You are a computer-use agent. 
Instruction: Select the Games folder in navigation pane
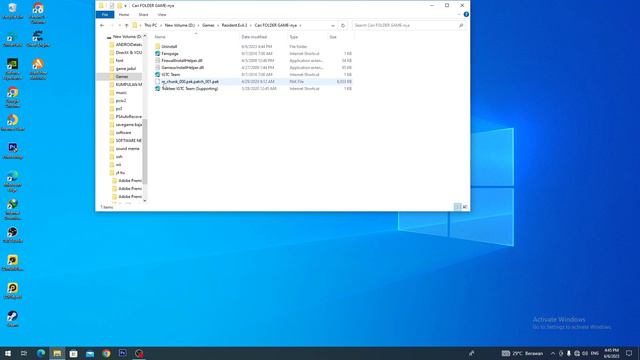click(122, 76)
